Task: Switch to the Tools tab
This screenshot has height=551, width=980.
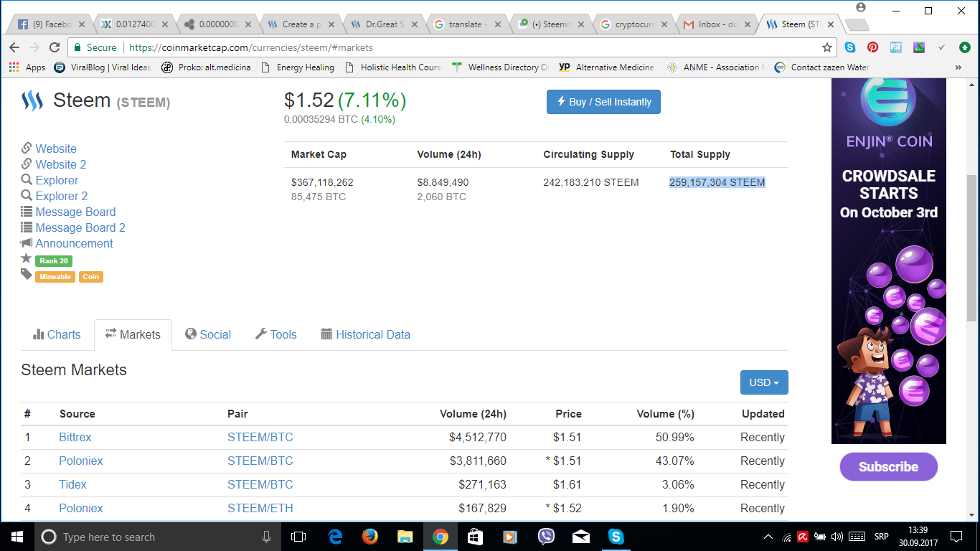Action: pos(276,334)
